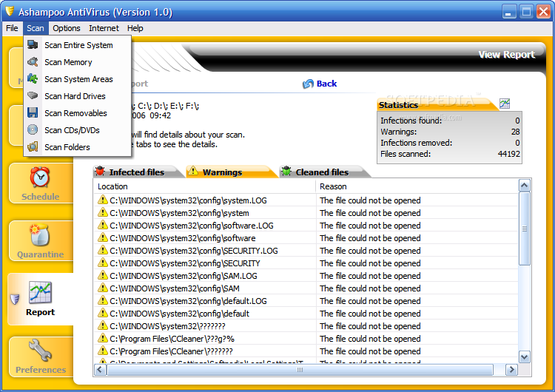Open the Schedule sidebar section
The image size is (555, 392).
pos(41,183)
